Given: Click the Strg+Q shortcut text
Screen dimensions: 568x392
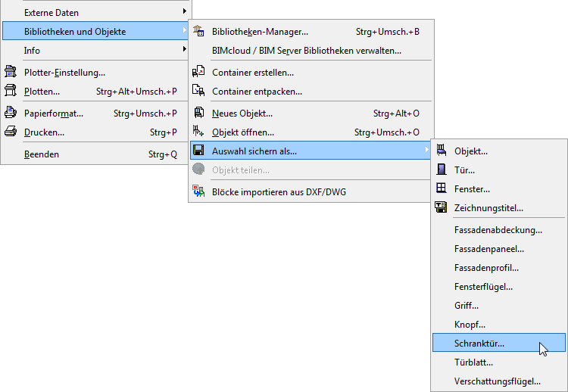Looking at the screenshot, I should pos(163,154).
